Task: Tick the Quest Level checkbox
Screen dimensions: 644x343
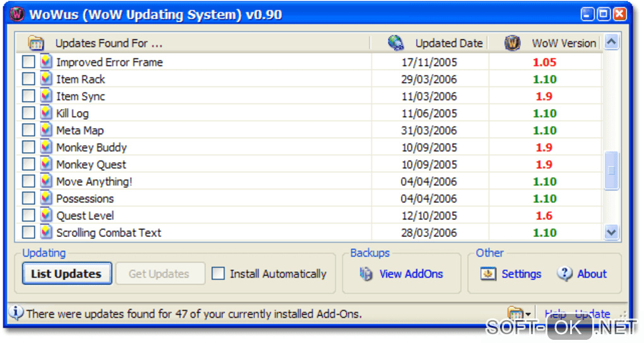Action: pyautogui.click(x=28, y=215)
